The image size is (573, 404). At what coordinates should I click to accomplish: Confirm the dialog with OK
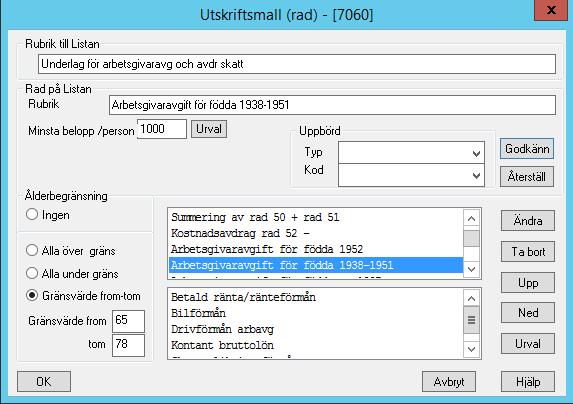click(x=44, y=382)
